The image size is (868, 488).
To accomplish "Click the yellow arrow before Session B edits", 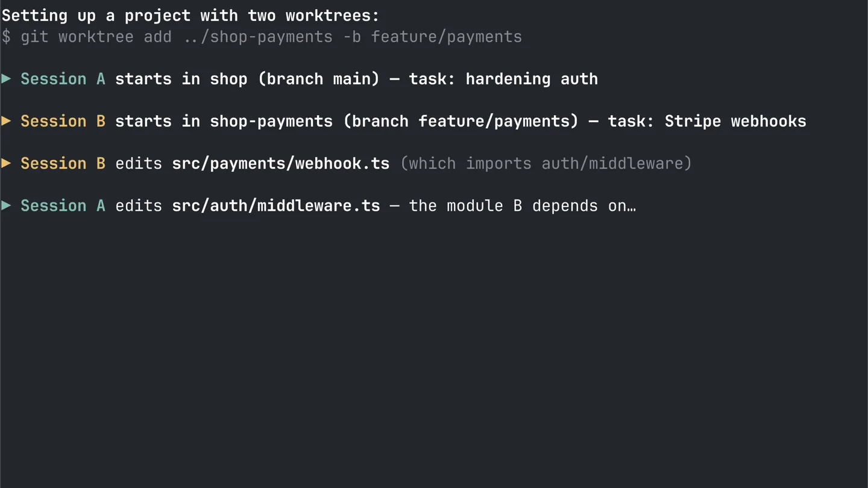I will 7,163.
